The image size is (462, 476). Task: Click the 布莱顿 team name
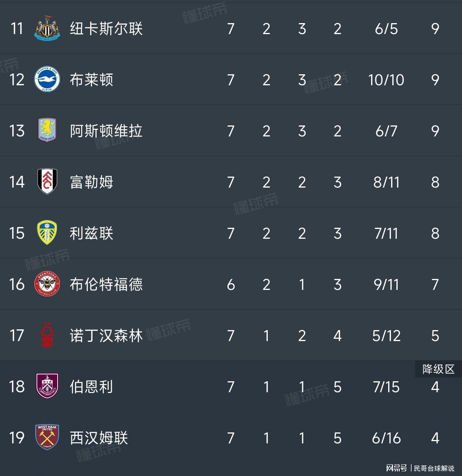coord(91,80)
